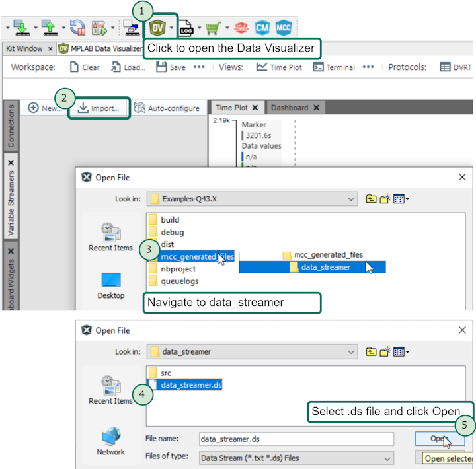Screen dimensions: 476x469
Task: Click the Open button
Action: 440,439
